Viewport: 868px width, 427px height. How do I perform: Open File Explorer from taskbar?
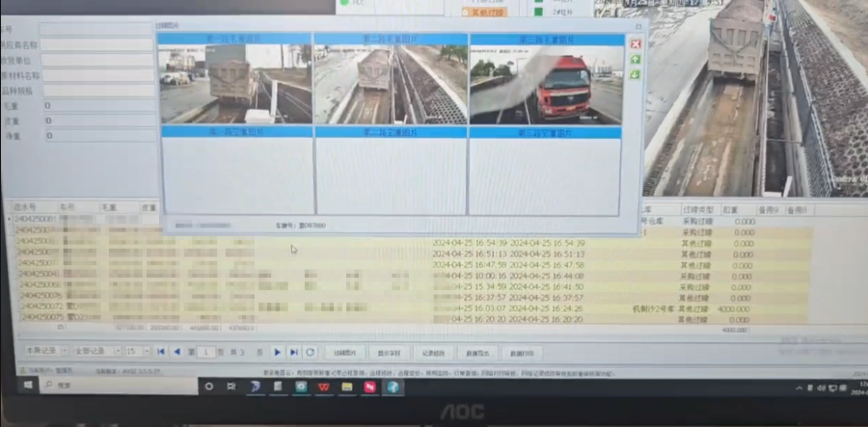click(x=346, y=387)
